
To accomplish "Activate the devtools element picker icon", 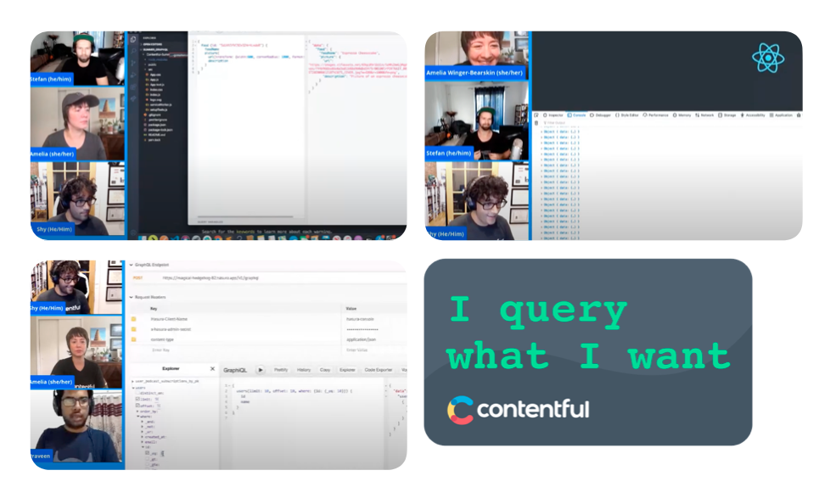I will [x=536, y=115].
